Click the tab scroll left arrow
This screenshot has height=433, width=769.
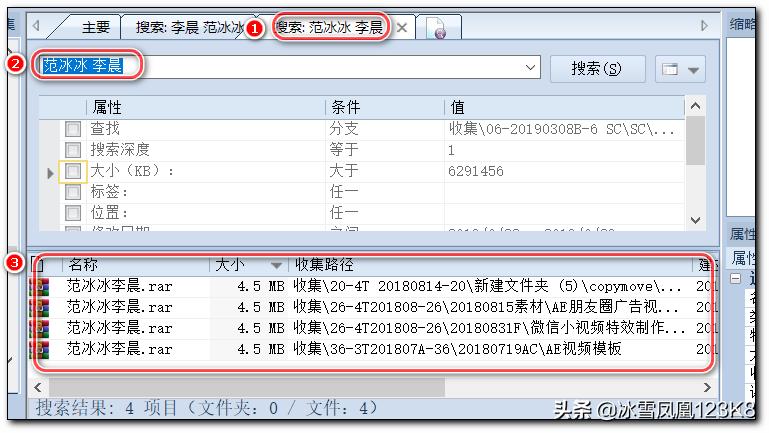tap(36, 25)
